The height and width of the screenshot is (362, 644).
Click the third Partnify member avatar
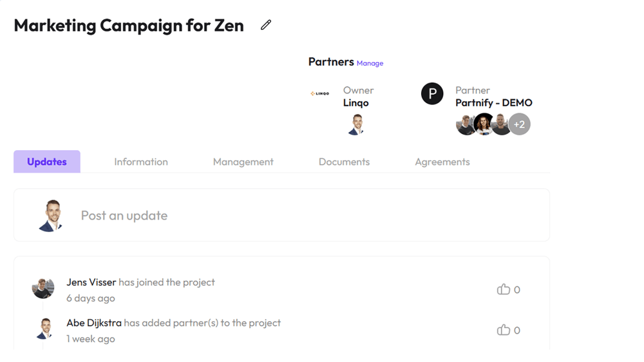pos(501,124)
